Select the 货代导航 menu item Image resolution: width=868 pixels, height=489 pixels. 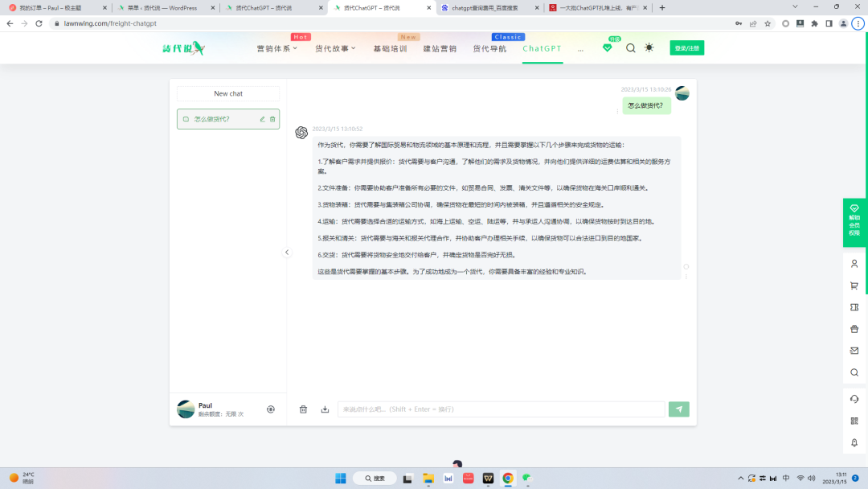pyautogui.click(x=490, y=48)
